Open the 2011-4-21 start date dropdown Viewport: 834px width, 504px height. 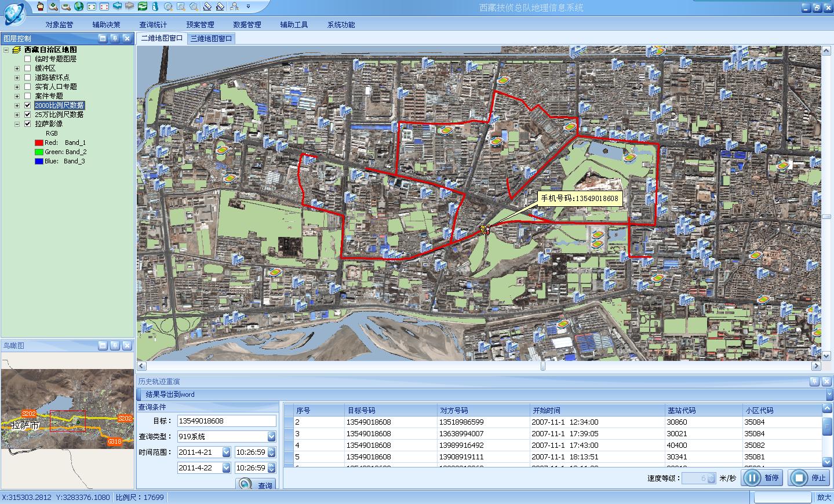226,452
